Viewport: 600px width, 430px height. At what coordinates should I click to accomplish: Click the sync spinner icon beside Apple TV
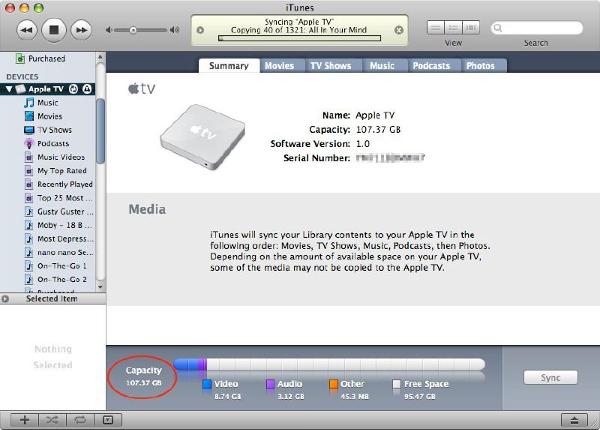point(73,89)
